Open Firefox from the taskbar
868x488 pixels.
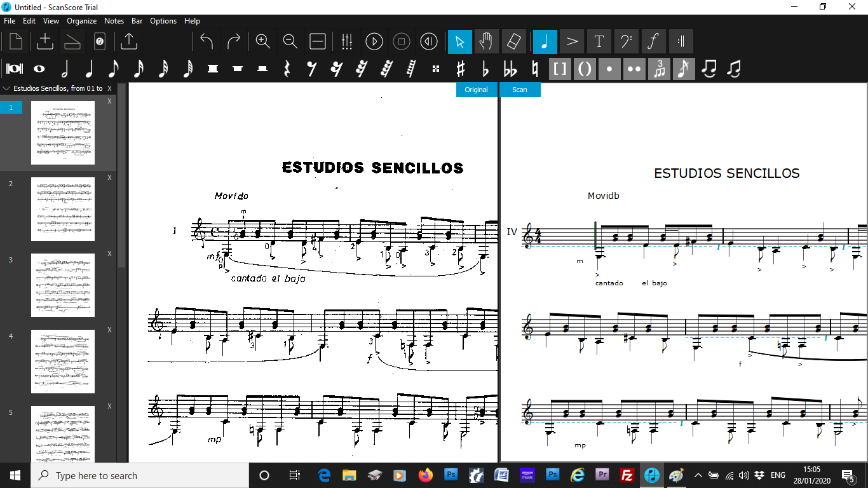pyautogui.click(x=425, y=475)
